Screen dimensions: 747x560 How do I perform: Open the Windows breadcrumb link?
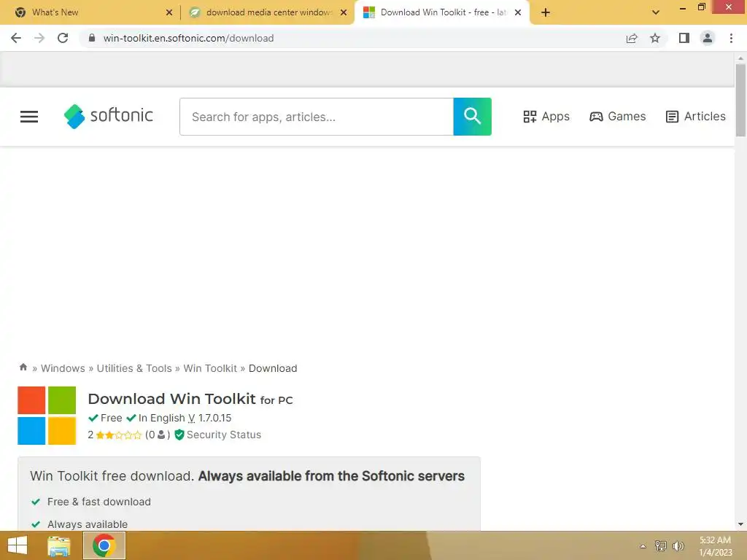point(63,368)
